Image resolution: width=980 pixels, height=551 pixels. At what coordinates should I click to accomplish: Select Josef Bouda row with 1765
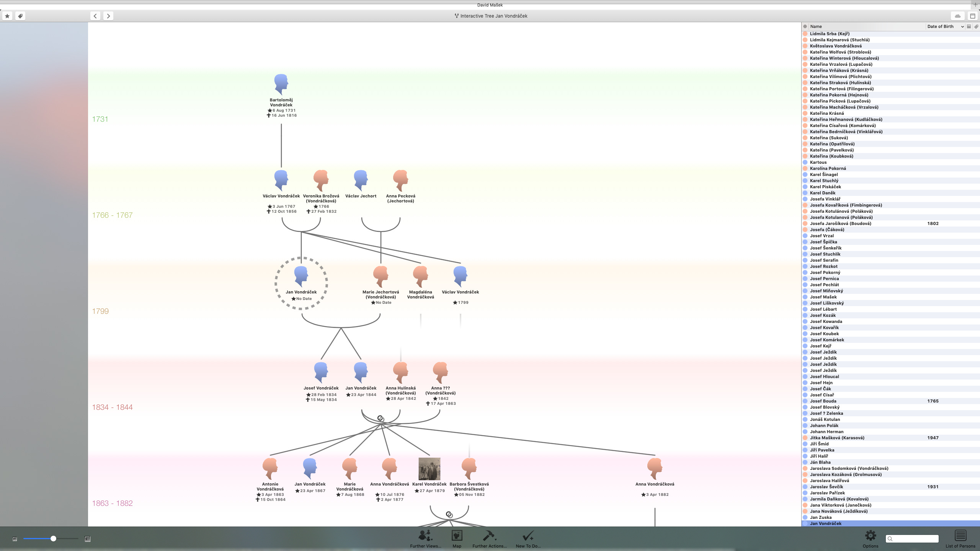coord(890,401)
